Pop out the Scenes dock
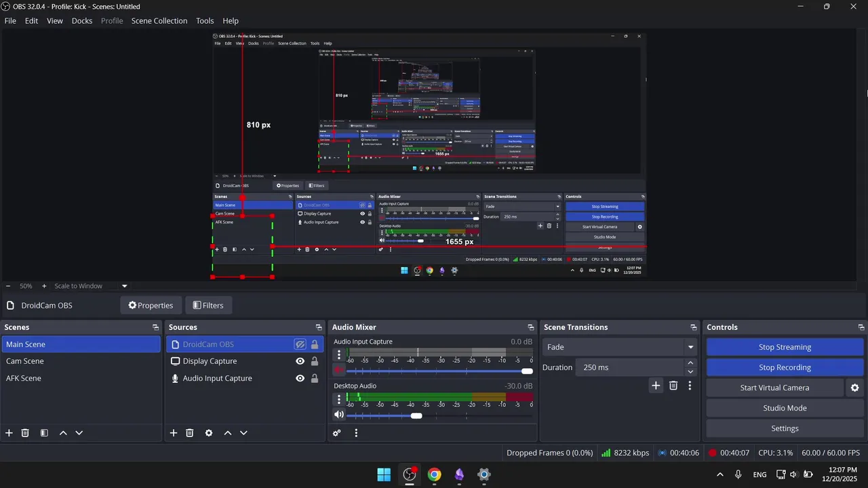The image size is (868, 488). pyautogui.click(x=155, y=327)
